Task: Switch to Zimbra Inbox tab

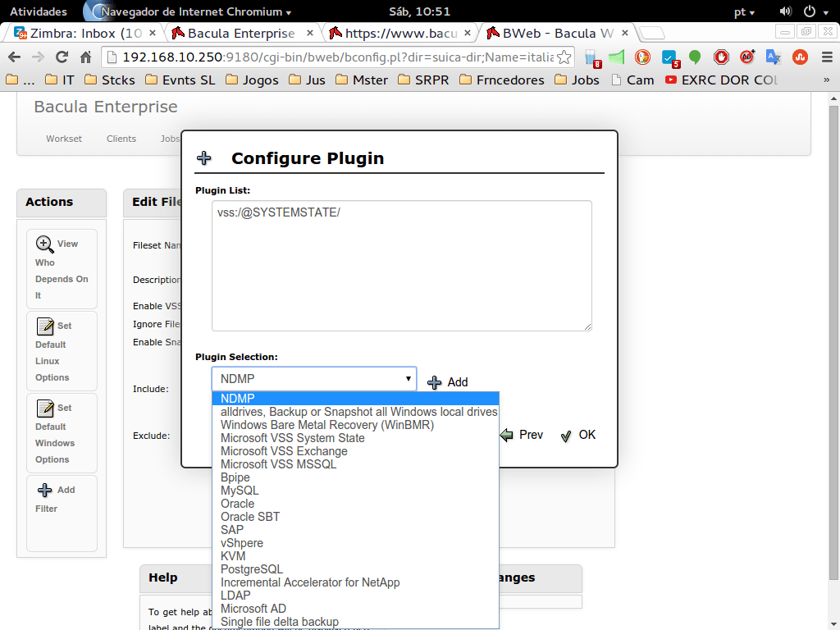Action: coord(84,33)
